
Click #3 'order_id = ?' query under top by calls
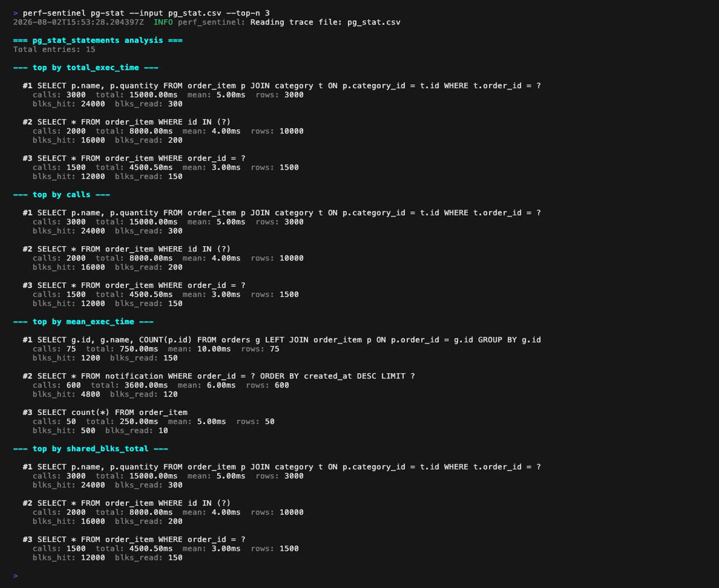coord(134,285)
